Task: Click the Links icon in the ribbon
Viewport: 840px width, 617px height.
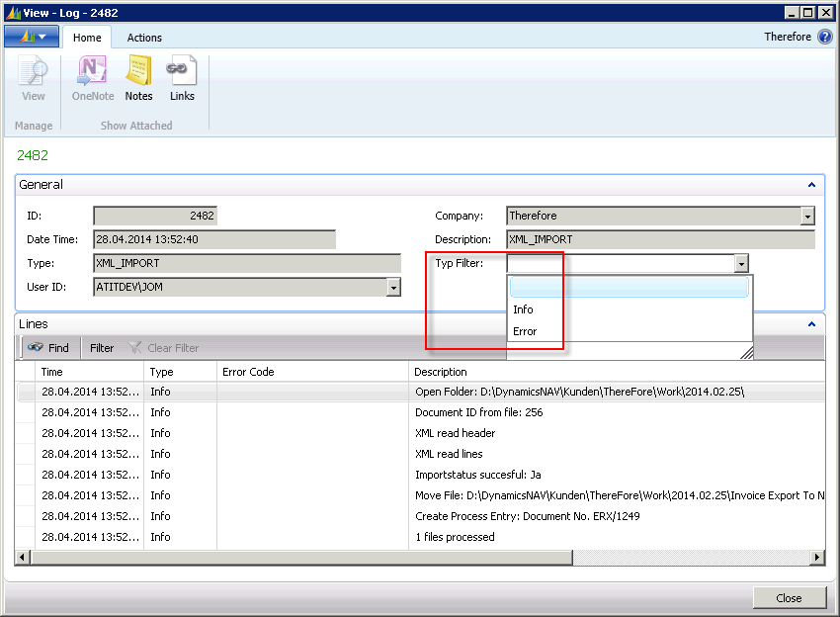Action: (182, 79)
